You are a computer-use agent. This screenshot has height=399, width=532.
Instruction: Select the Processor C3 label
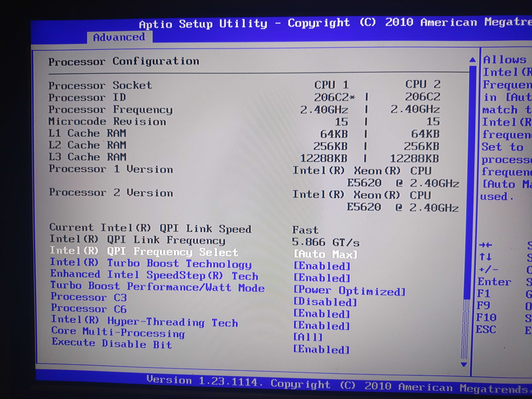[x=89, y=297]
